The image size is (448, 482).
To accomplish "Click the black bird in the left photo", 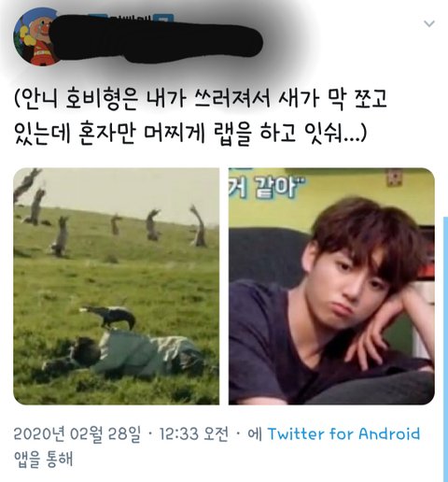I will pyautogui.click(x=109, y=317).
